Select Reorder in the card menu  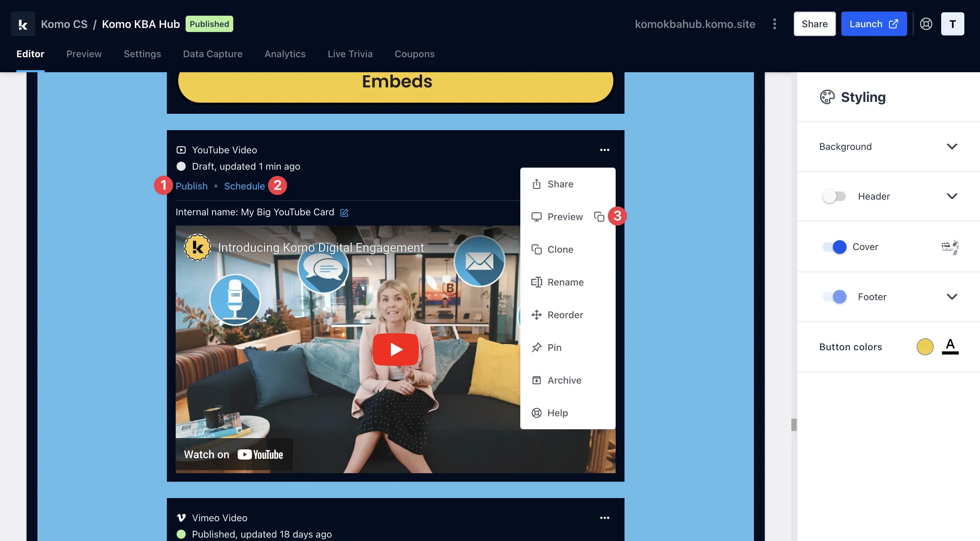point(567,315)
